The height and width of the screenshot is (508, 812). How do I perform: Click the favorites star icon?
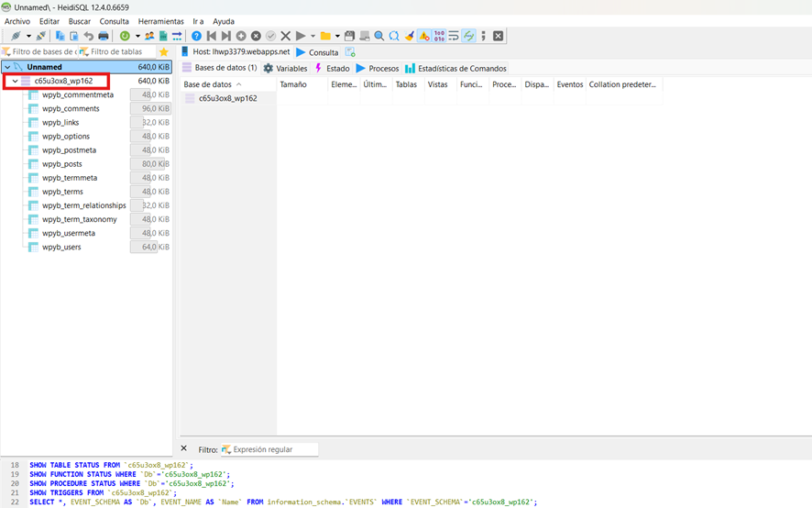(x=164, y=52)
